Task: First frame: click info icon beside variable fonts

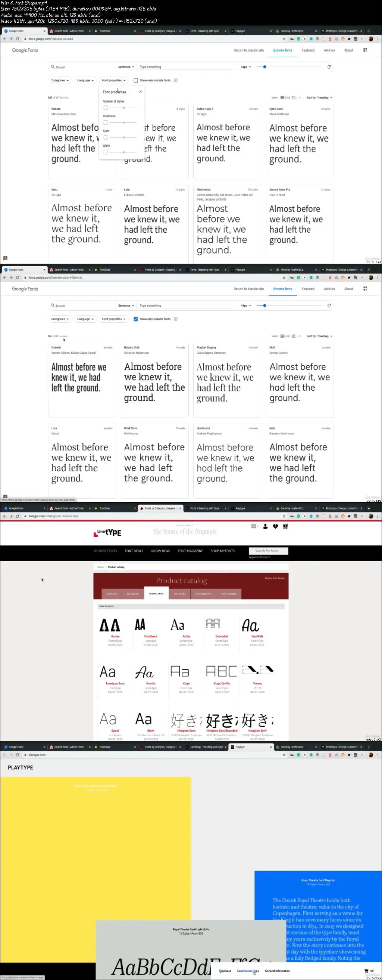Action: 176,80
